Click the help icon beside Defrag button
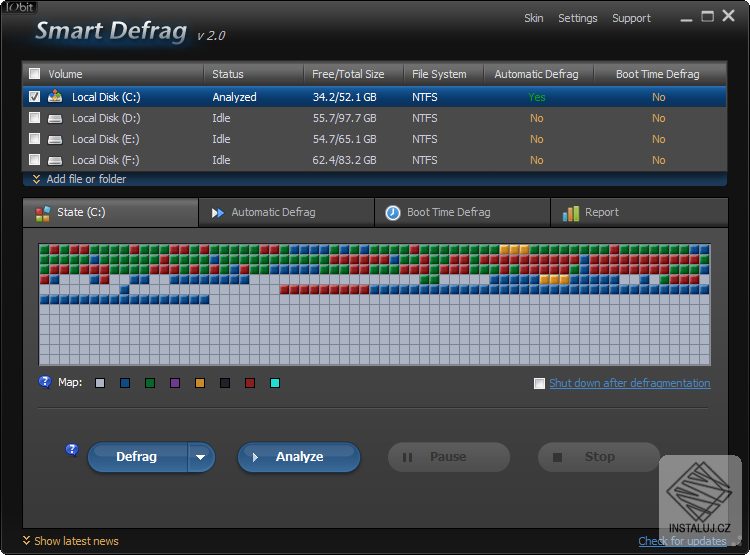This screenshot has width=750, height=555. click(x=72, y=450)
